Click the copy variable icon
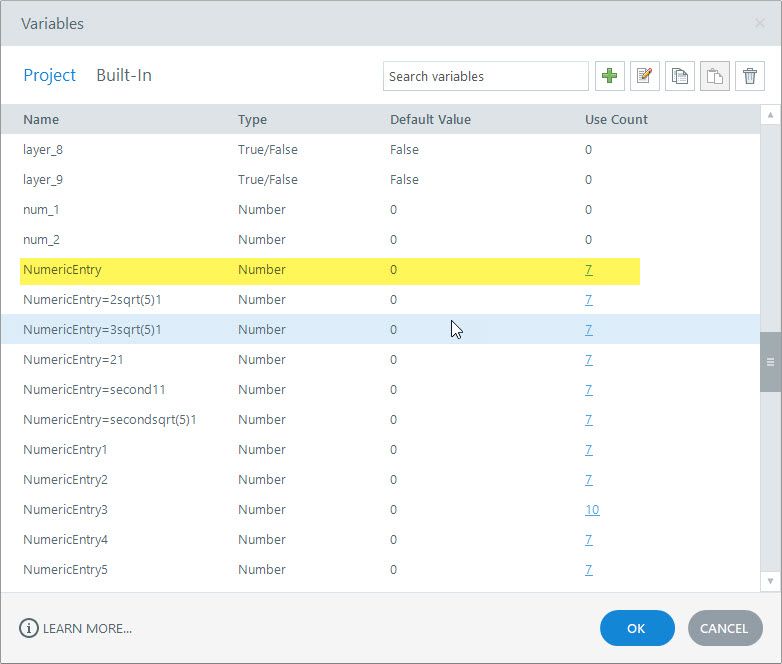This screenshot has height=664, width=782. tap(680, 76)
